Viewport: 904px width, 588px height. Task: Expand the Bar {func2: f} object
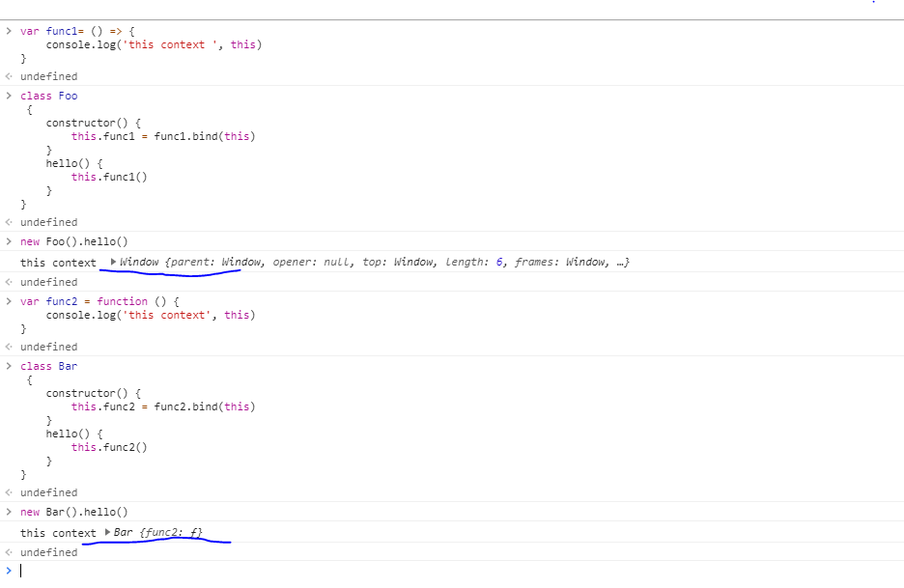109,531
